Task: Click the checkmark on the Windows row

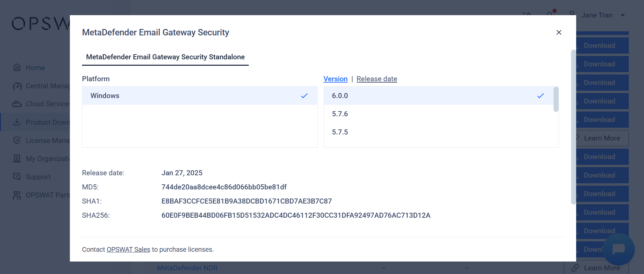Action: (x=304, y=96)
